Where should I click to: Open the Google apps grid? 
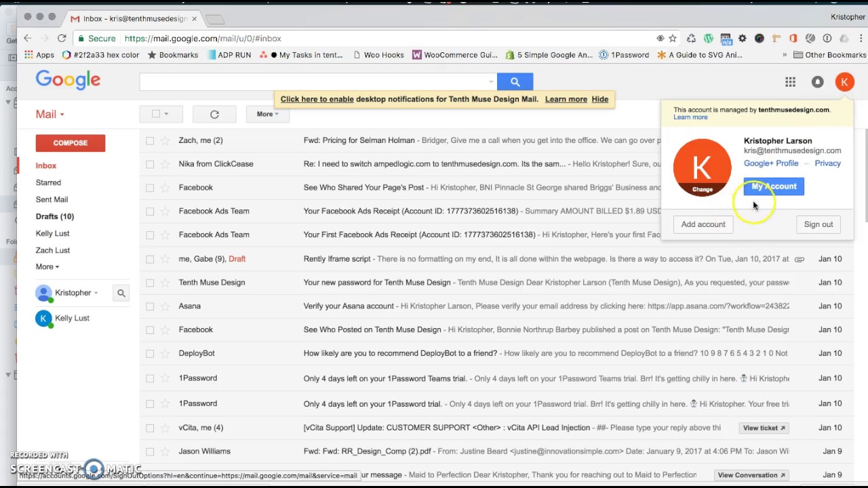tap(790, 82)
